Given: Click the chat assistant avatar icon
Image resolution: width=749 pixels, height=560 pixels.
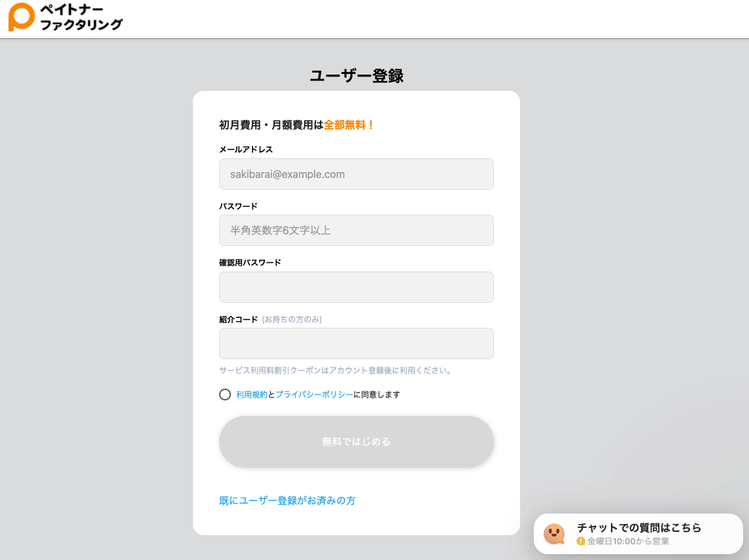Looking at the screenshot, I should (x=554, y=534).
